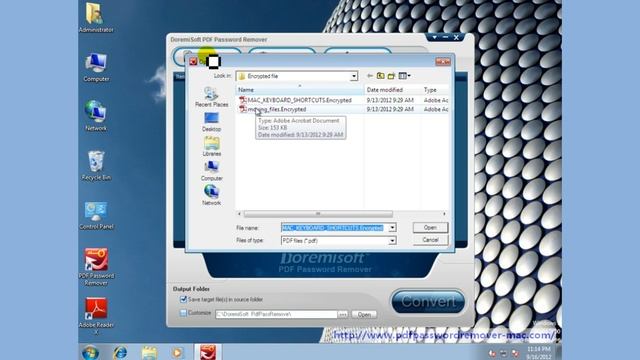
Task: Click the Create New Folder icon
Action: 391,76
